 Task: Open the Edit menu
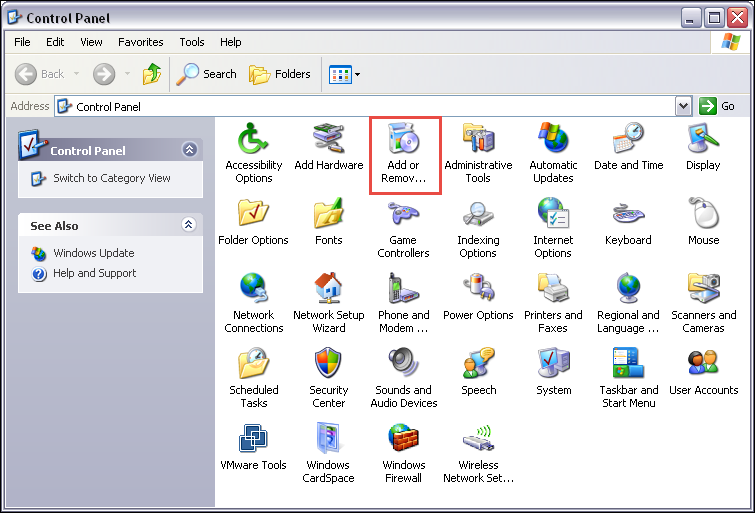point(55,42)
